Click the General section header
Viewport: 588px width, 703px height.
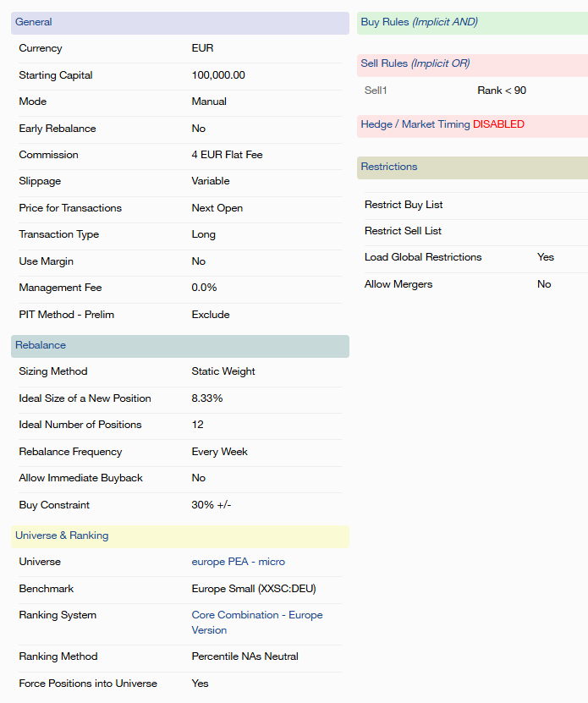coord(179,23)
